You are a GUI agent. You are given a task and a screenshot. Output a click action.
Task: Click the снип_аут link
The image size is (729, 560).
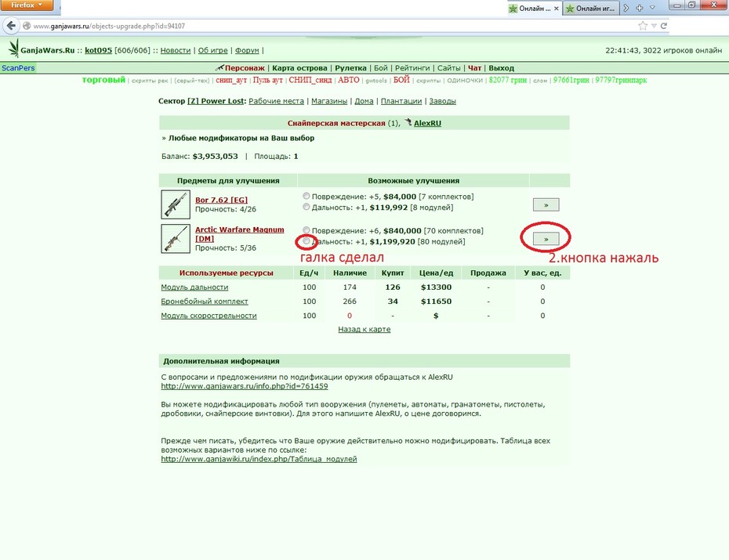click(231, 80)
